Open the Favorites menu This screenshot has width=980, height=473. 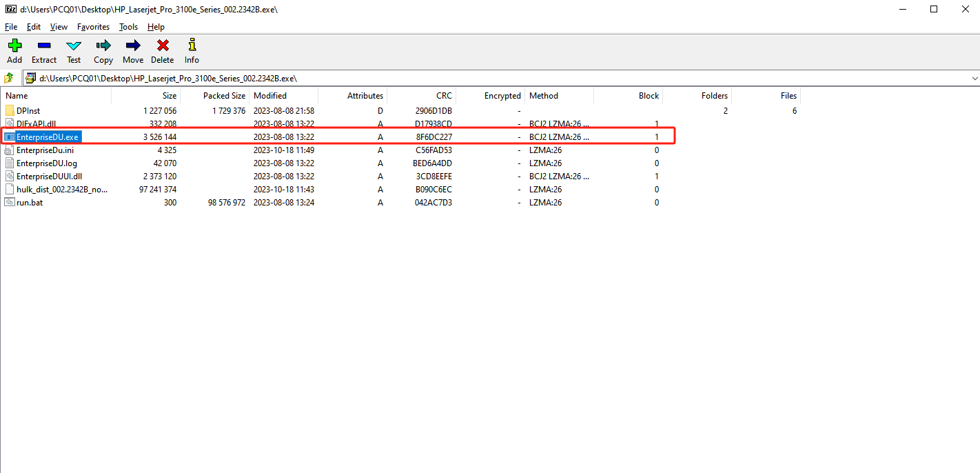[93, 27]
